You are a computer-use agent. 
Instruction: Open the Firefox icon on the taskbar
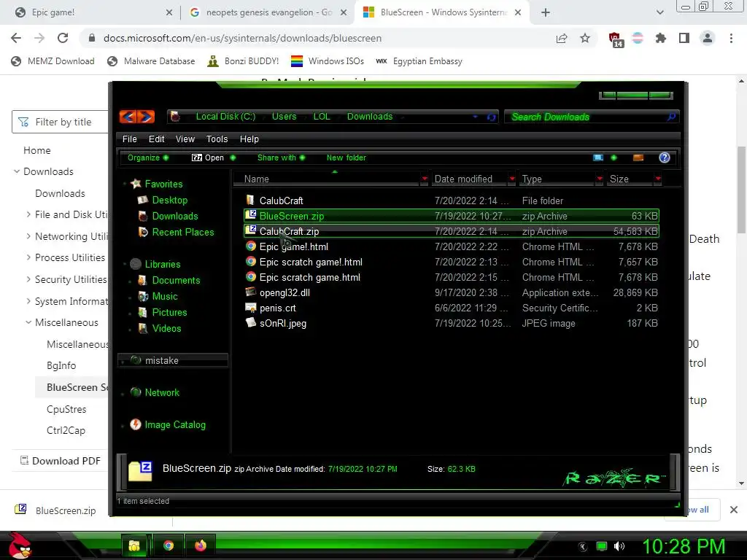tap(201, 545)
